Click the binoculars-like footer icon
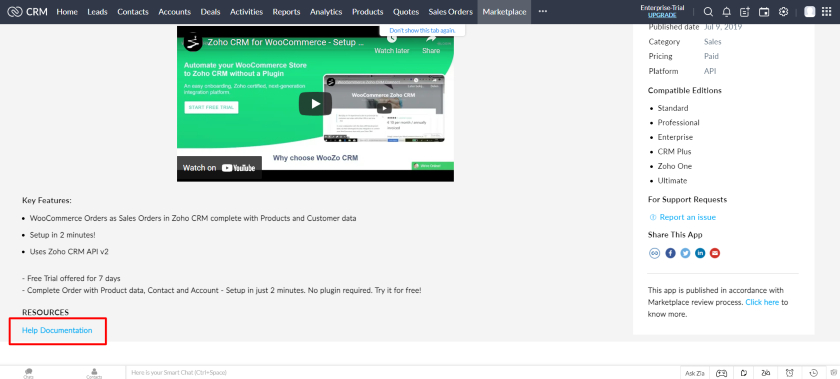The width and height of the screenshot is (840, 379). pyautogui.click(x=767, y=373)
